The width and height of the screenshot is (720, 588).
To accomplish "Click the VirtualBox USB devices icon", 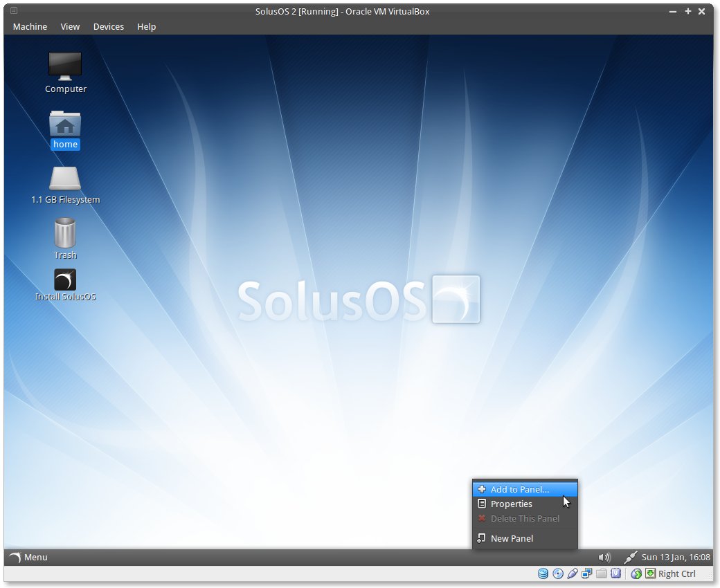I will (x=572, y=573).
